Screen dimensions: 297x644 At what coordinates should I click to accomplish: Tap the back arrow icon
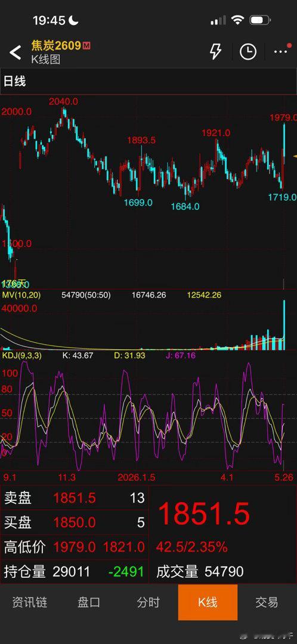(x=15, y=52)
